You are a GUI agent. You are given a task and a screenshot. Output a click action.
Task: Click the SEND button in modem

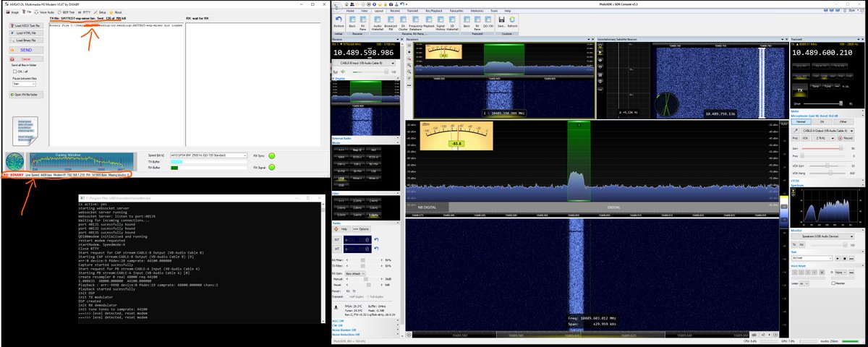[x=26, y=50]
